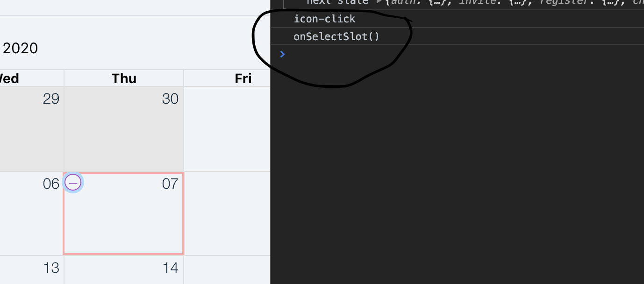This screenshot has width=644, height=284.
Task: Select the icon-click console log entry
Action: click(324, 19)
